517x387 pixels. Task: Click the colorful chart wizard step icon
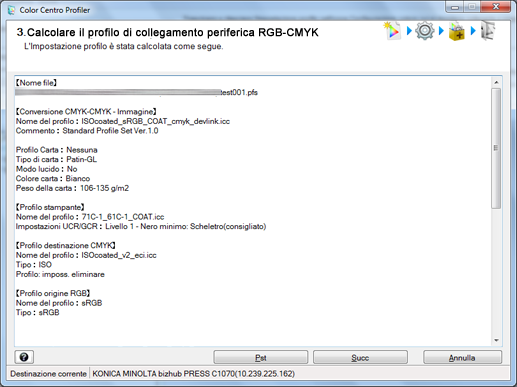click(x=392, y=31)
